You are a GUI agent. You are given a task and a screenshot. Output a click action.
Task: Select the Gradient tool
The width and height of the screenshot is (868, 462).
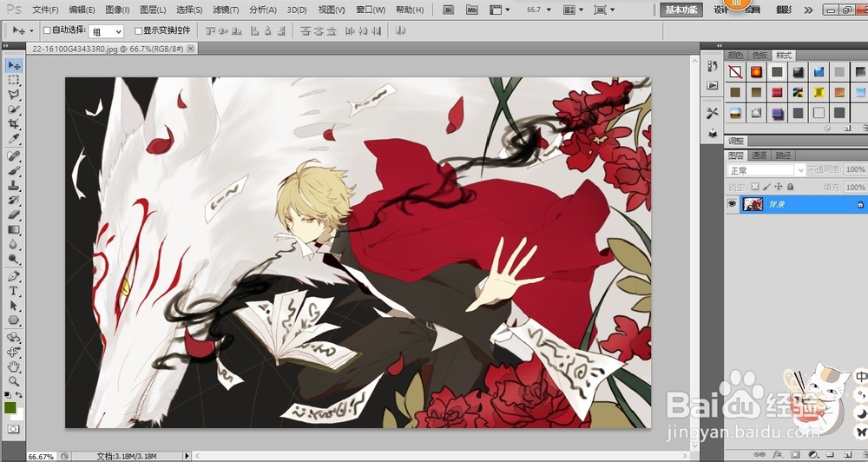(x=14, y=229)
